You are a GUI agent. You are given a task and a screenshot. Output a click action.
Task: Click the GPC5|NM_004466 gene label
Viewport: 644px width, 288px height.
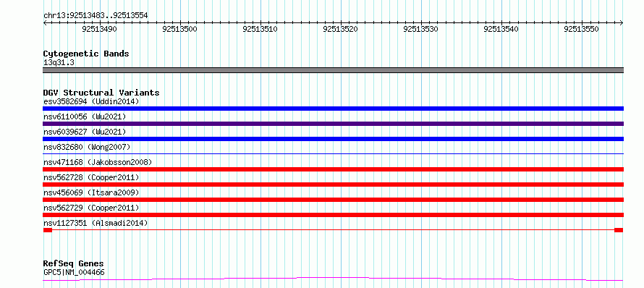point(74,272)
